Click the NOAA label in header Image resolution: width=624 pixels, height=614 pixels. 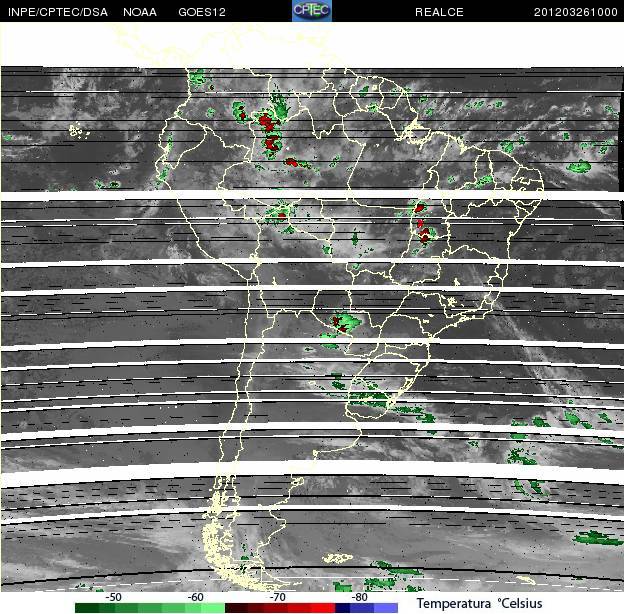tap(140, 12)
